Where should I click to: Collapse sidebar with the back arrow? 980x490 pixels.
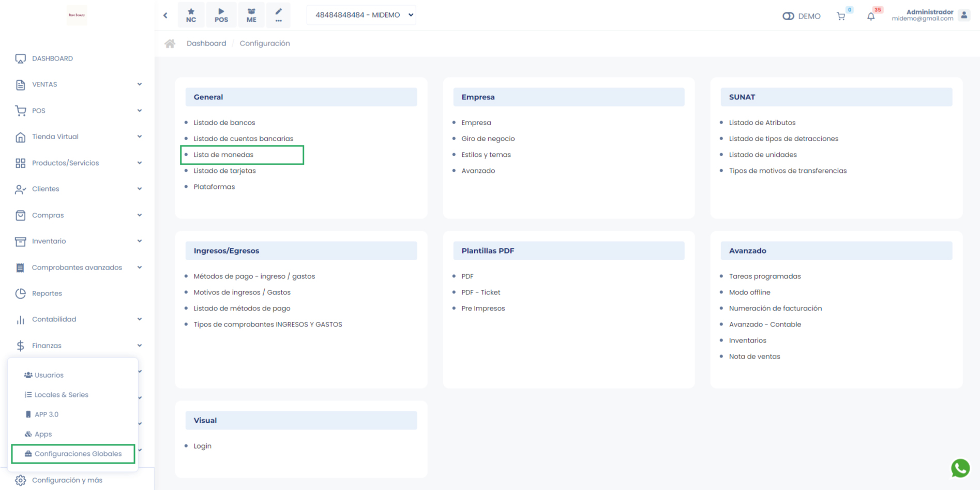165,16
